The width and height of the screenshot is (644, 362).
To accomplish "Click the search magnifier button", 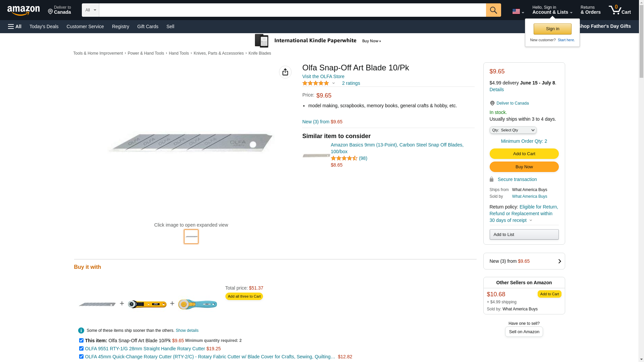I will tap(493, 10).
